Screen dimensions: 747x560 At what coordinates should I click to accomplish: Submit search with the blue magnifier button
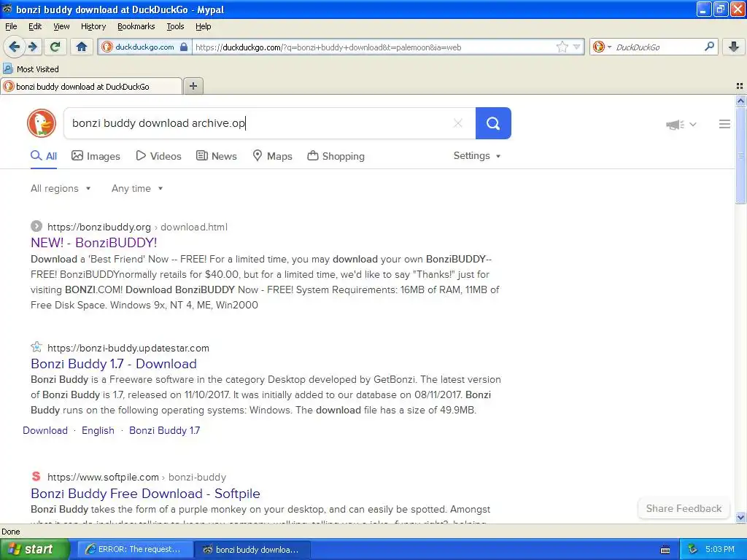pyautogui.click(x=493, y=123)
